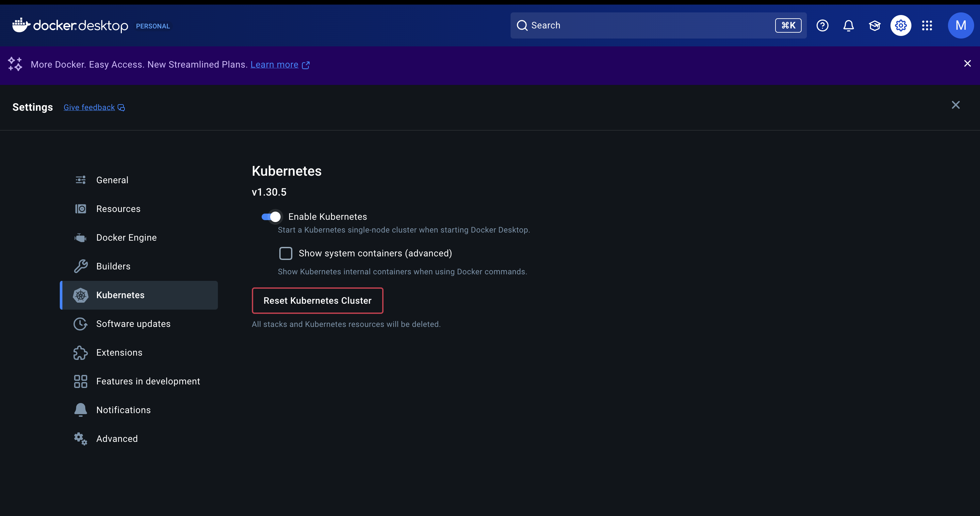
Task: Click 'All stacks and Kubernetes resources will be deleted.'
Action: click(x=346, y=324)
